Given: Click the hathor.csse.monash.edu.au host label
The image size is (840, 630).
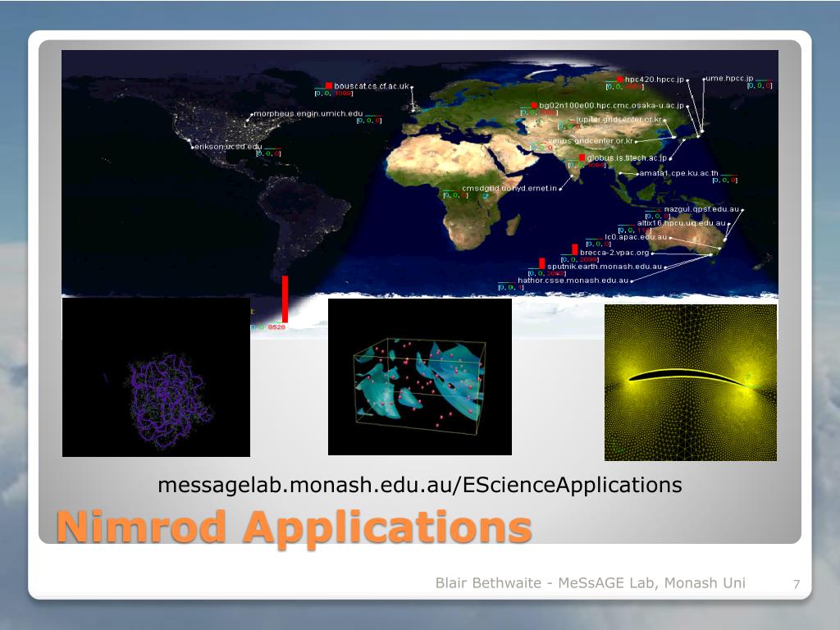Looking at the screenshot, I should point(573,281).
